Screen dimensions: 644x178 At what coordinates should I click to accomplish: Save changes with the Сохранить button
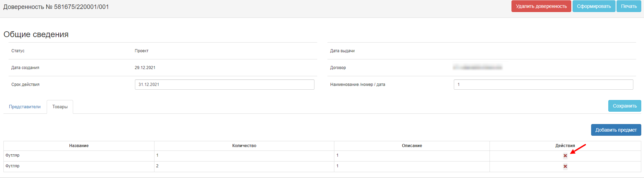[x=624, y=106]
